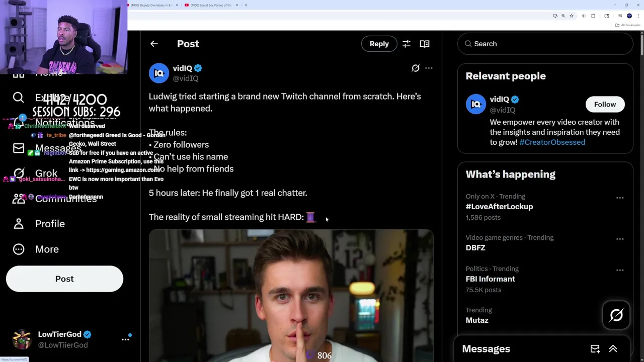
Task: Open the More circle icon in sidebar
Action: [19, 249]
